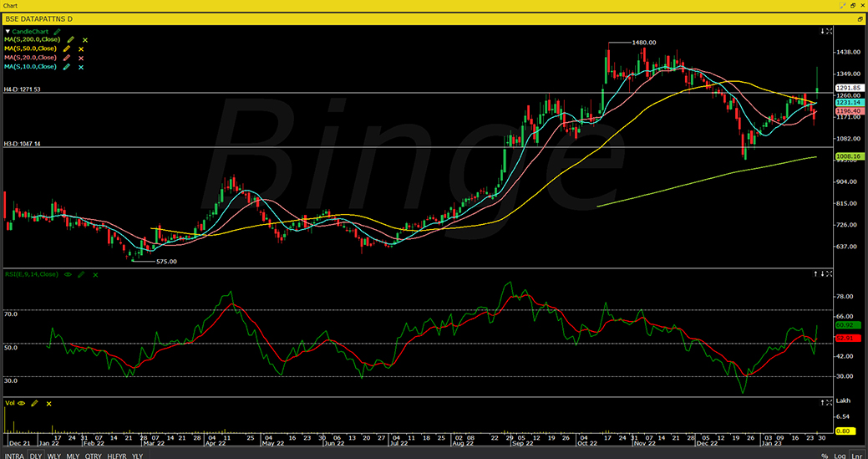Image resolution: width=868 pixels, height=459 pixels.
Task: Collapse the CandleChart legend triangle
Action: [8, 32]
